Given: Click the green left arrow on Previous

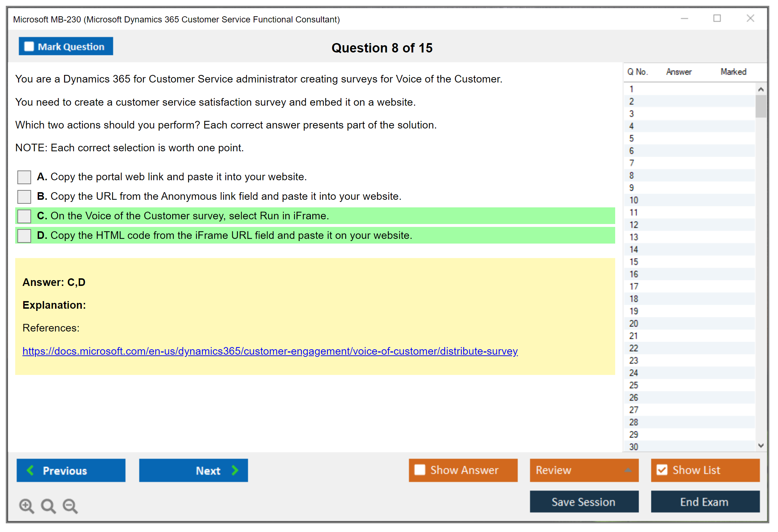Looking at the screenshot, I should [30, 470].
